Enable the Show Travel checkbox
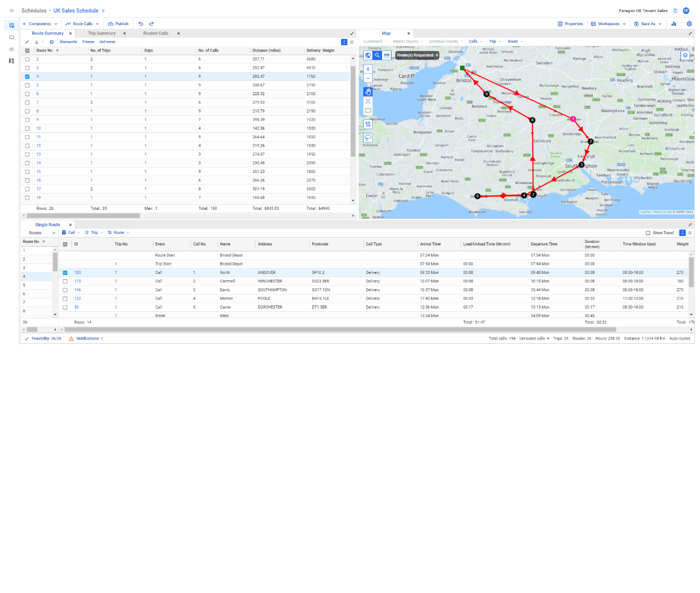700x593 pixels. tap(648, 233)
